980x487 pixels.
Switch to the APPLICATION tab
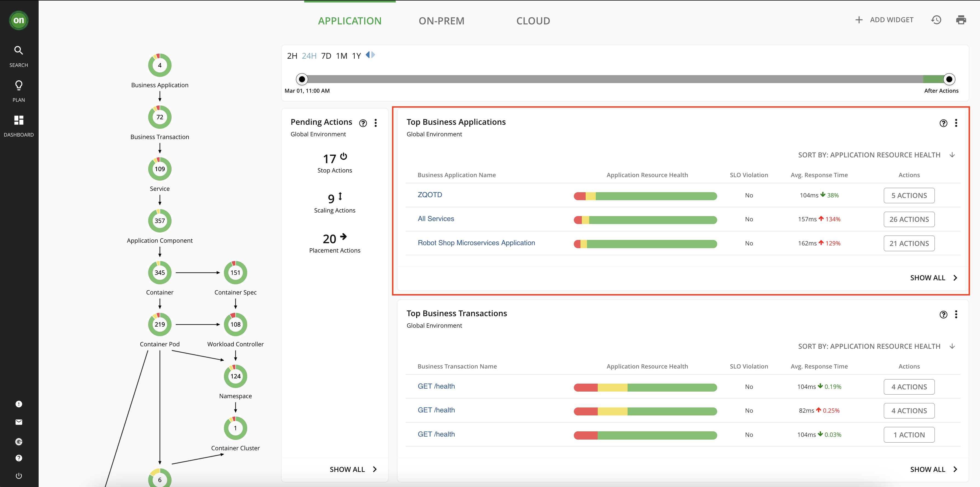pyautogui.click(x=350, y=21)
